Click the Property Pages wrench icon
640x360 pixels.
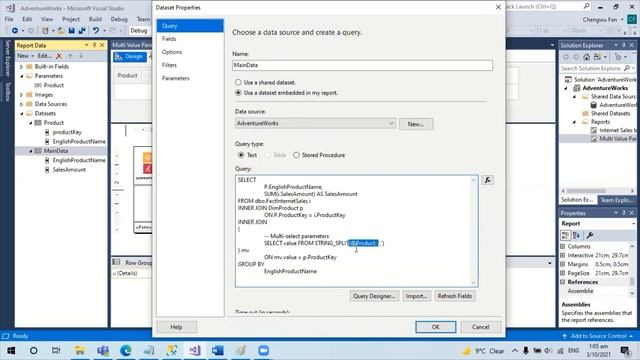pyautogui.click(x=589, y=235)
